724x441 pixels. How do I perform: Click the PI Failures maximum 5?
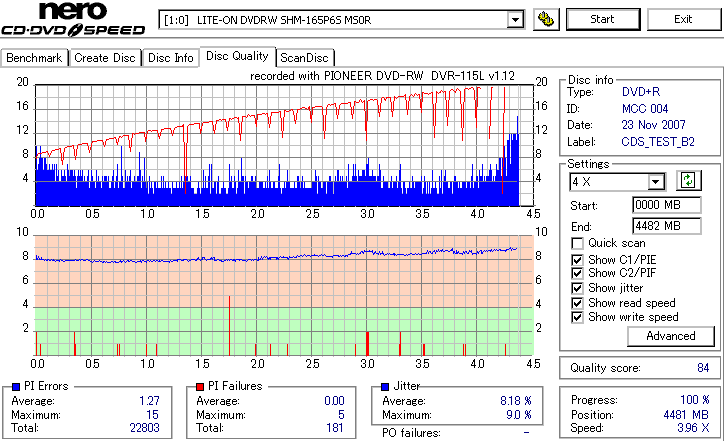(x=341, y=415)
